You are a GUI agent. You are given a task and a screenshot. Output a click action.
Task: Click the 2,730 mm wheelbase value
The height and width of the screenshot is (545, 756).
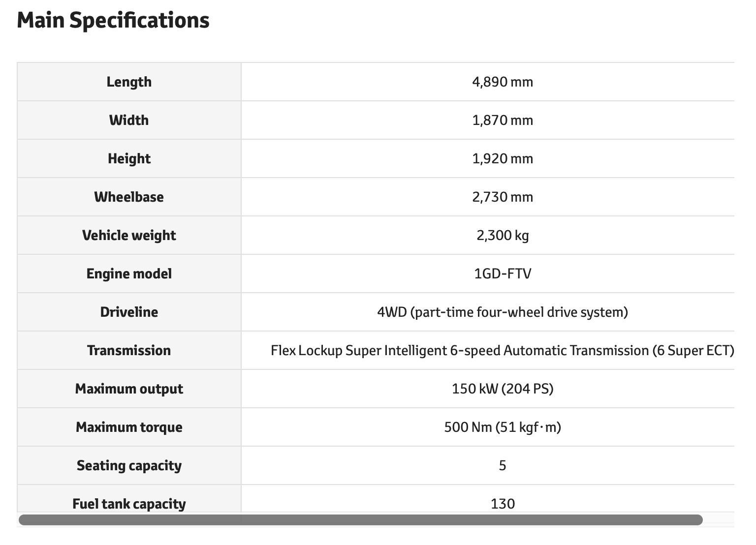(502, 197)
